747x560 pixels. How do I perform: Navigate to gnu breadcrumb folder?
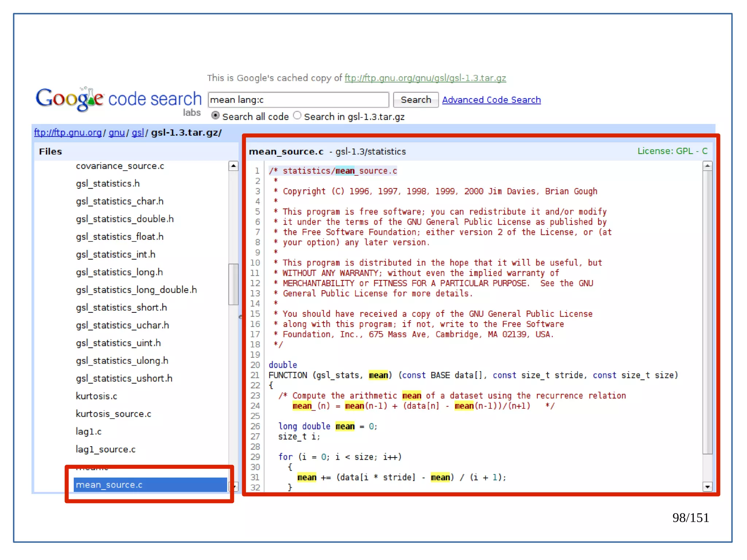click(x=117, y=133)
